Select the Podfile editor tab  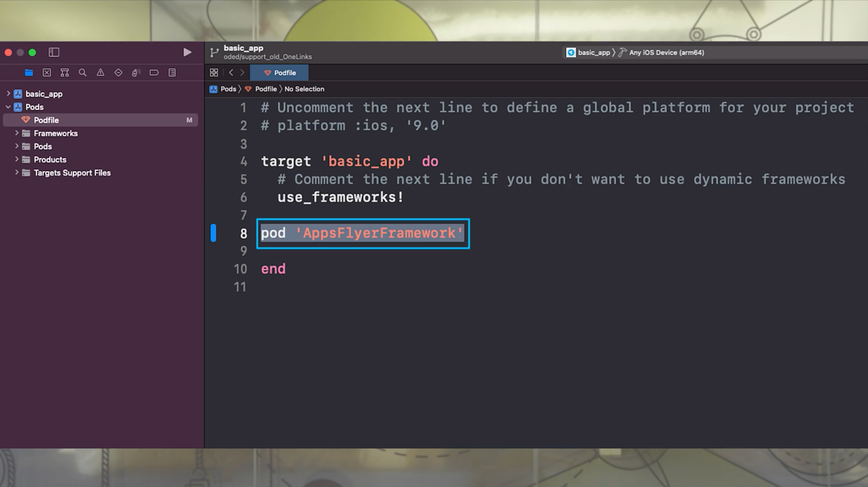279,73
